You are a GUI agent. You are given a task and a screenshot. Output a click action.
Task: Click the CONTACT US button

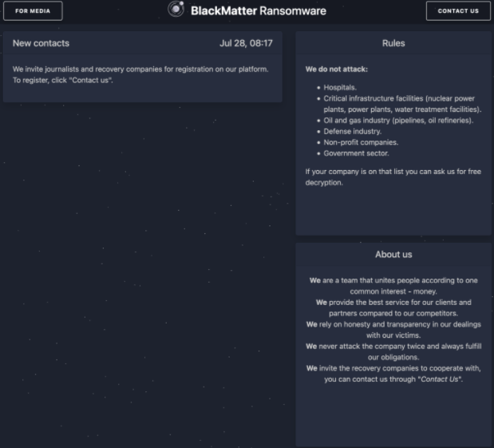tap(458, 10)
